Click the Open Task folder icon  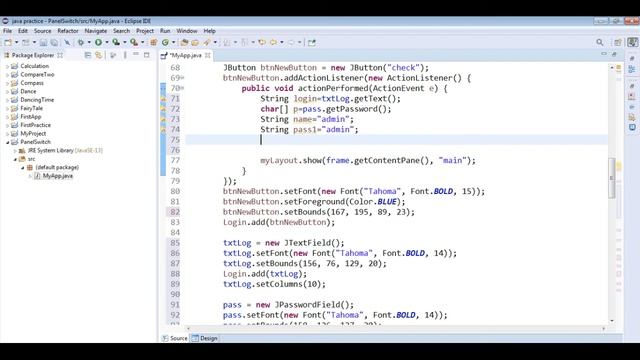195,42
